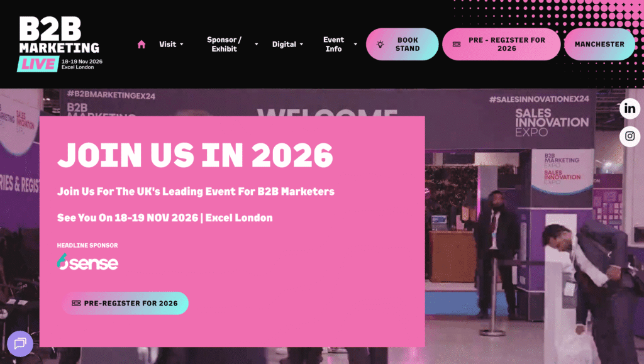Expand the Digital dropdown arrow
This screenshot has width=644, height=364.
[301, 44]
